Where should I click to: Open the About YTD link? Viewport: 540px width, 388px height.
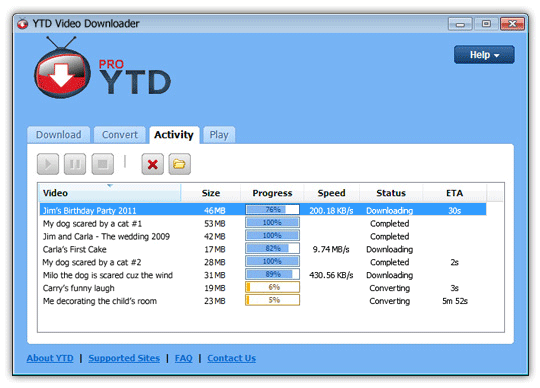coord(50,358)
